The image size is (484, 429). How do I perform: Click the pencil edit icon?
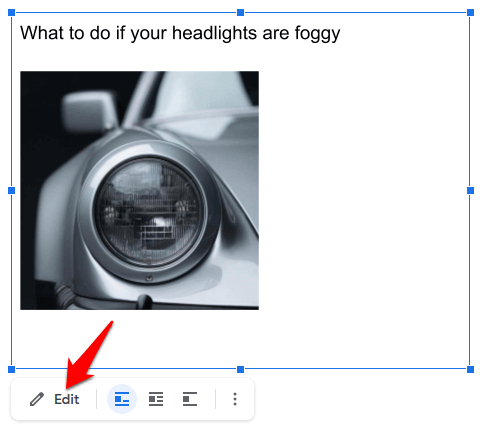[x=37, y=399]
